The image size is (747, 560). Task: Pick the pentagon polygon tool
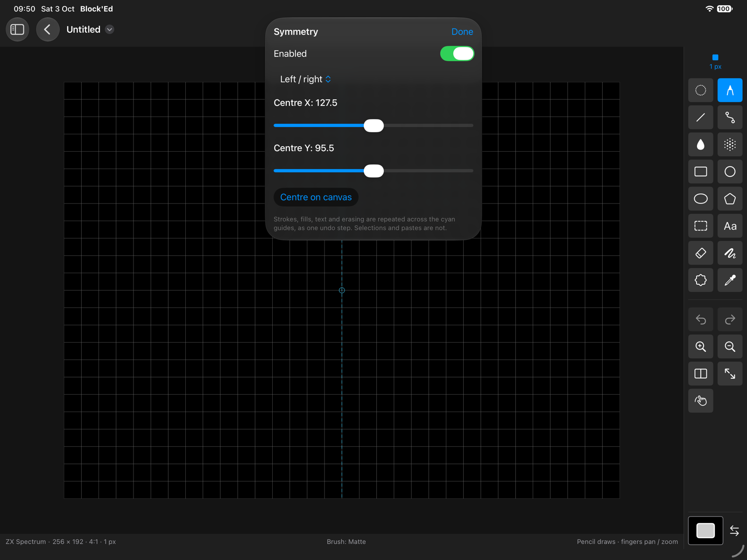pyautogui.click(x=730, y=199)
